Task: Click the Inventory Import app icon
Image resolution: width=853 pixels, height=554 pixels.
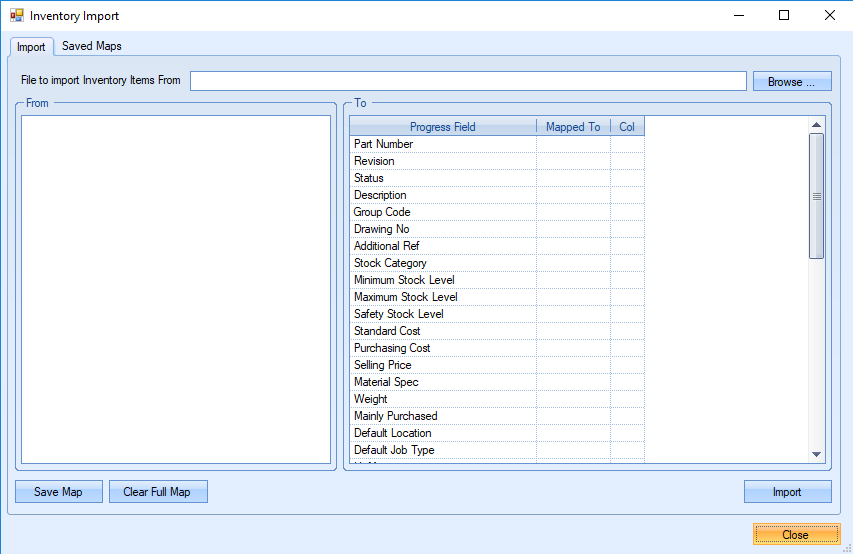Action: 17,15
